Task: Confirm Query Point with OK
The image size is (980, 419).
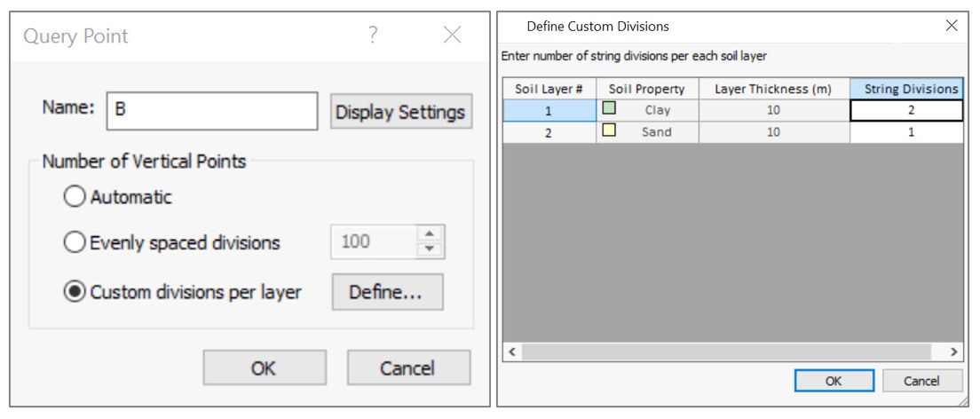Action: [x=264, y=368]
